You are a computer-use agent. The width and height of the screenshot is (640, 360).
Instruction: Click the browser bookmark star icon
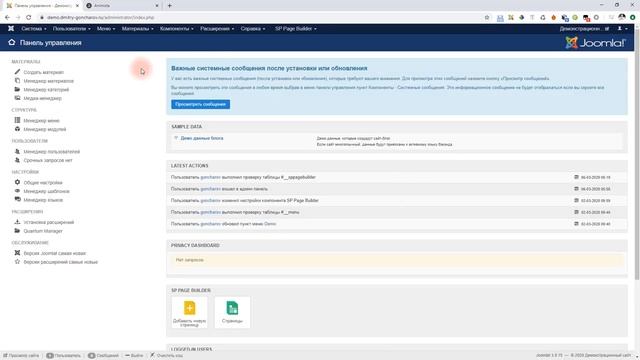[x=487, y=18]
